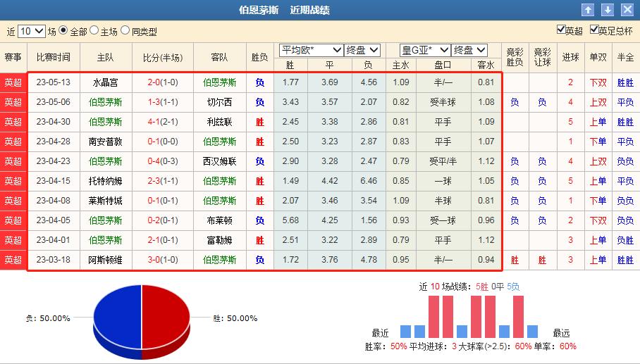
Task: Toggle the 英超 checkbox
Action: point(561,30)
